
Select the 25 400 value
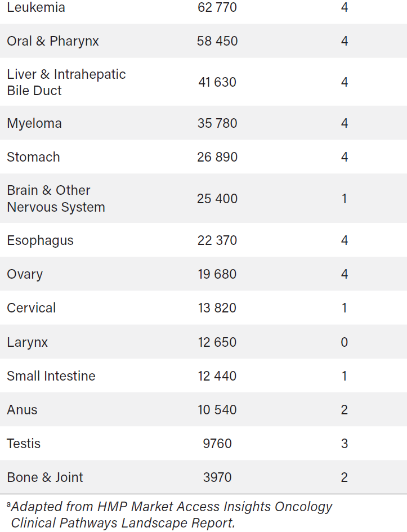point(217,199)
